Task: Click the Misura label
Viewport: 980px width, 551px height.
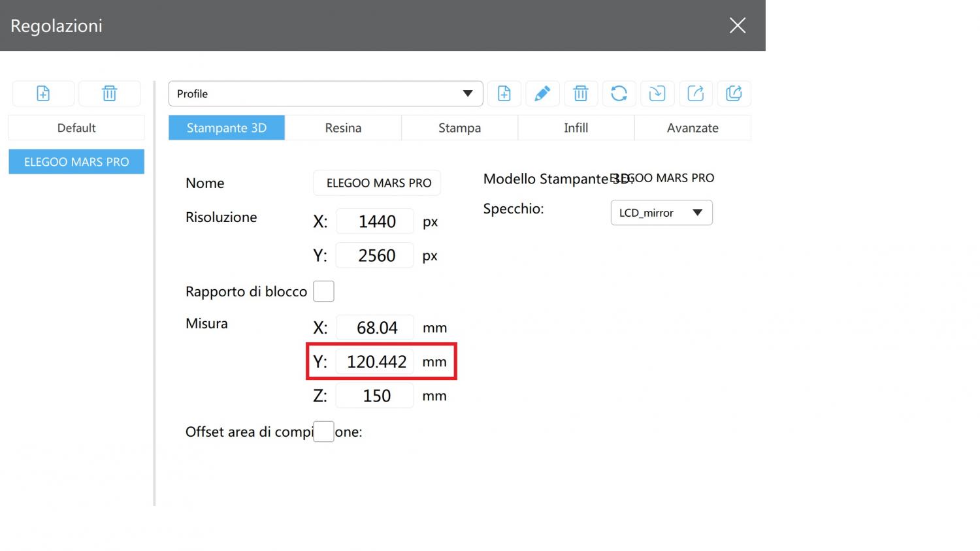Action: 206,323
